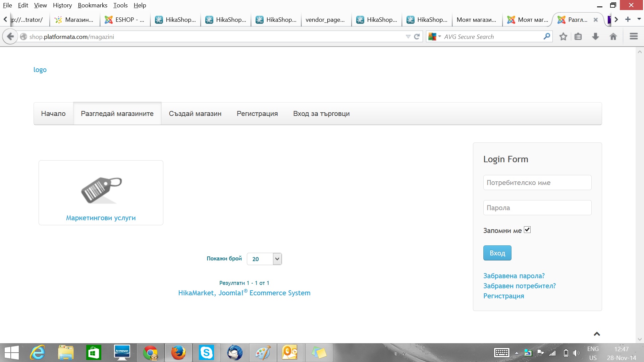
Task: Click the search magnifier icon
Action: (x=547, y=36)
